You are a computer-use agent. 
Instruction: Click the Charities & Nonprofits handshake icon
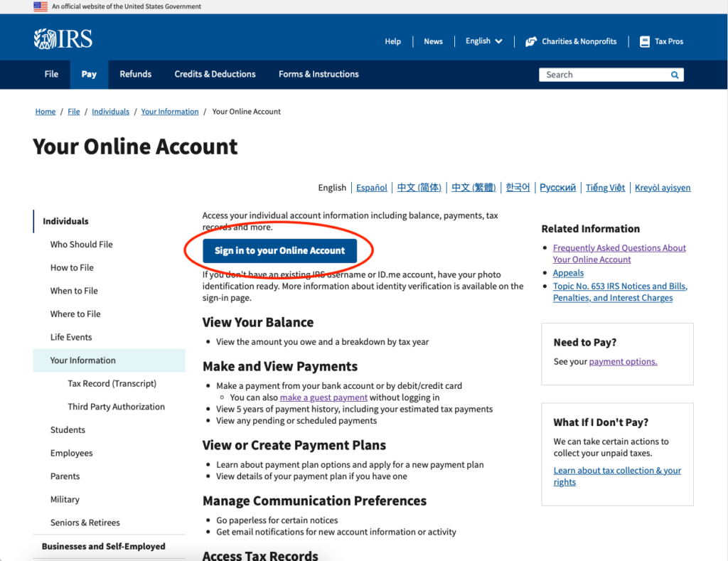[530, 41]
